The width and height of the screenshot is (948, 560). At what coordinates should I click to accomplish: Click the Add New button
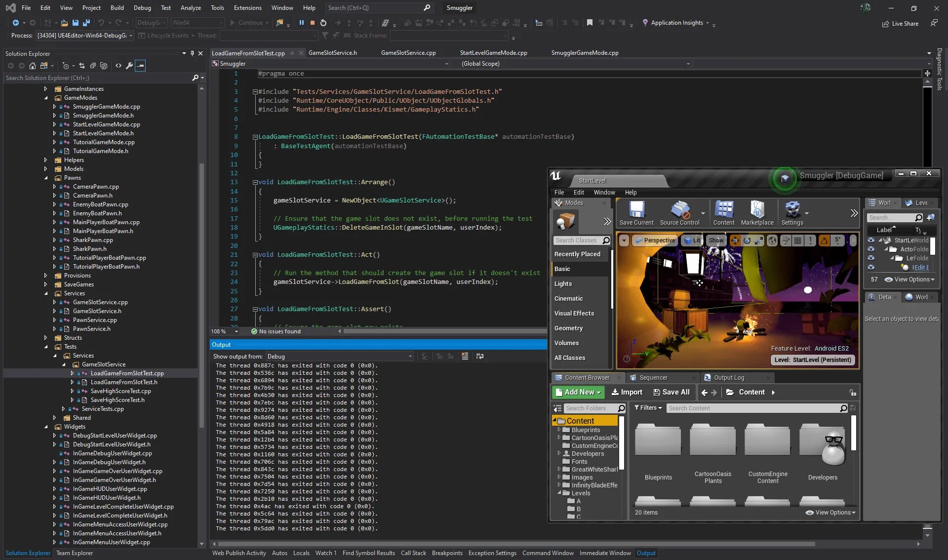[x=578, y=392]
